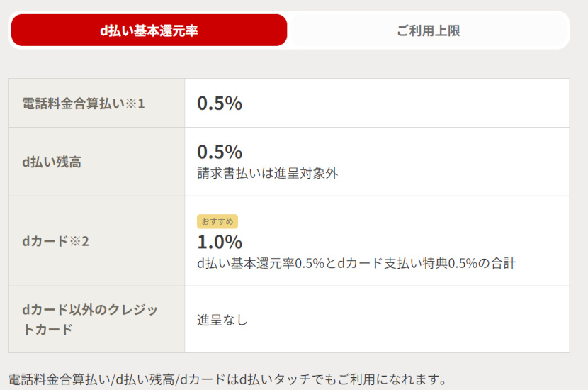Click the ※1 footnote marker

137,104
